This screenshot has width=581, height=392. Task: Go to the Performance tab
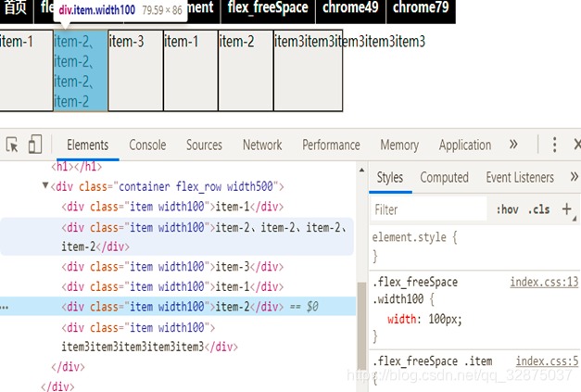coord(331,145)
